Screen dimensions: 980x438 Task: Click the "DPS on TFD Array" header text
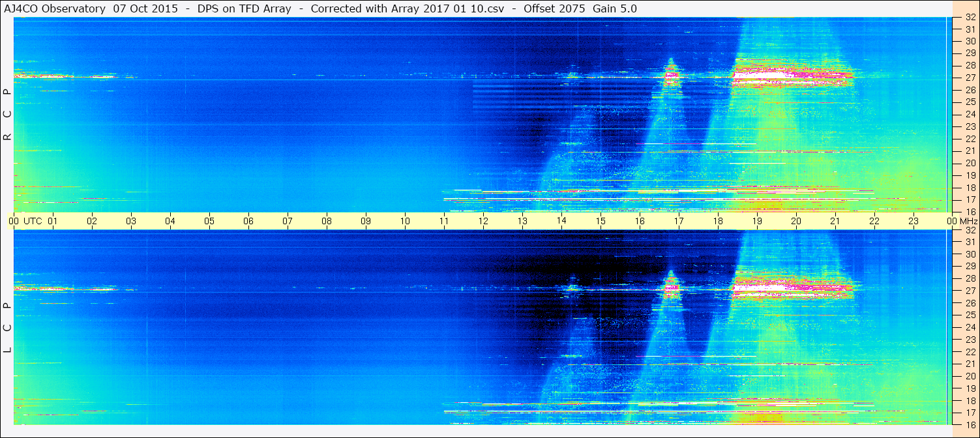coord(244,9)
